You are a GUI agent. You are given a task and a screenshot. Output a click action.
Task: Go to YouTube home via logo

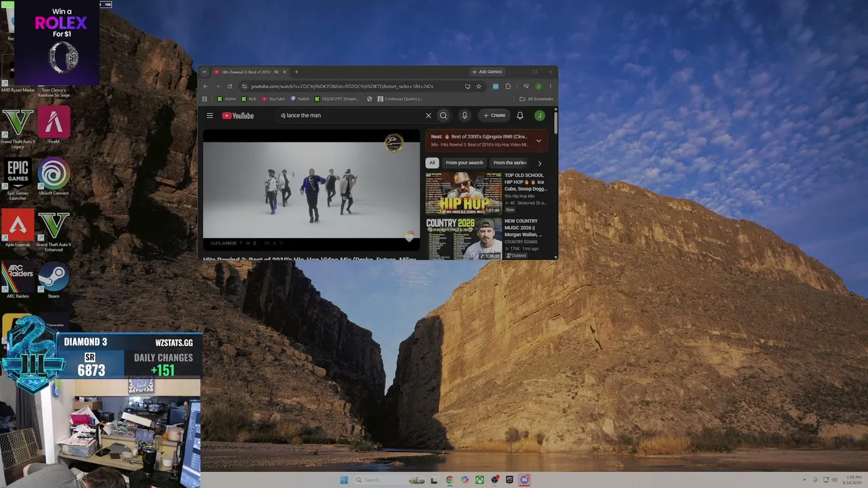[x=238, y=116]
